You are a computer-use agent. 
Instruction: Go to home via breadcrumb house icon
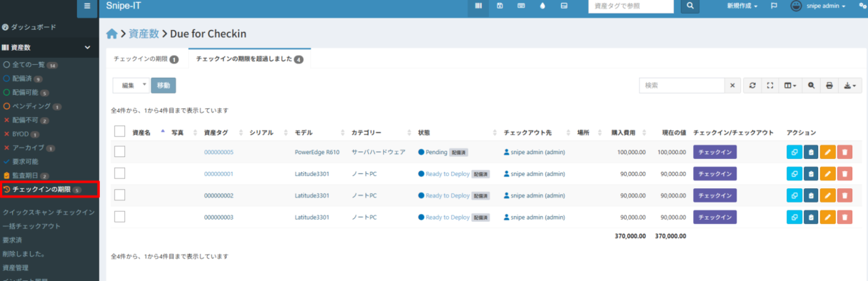tap(111, 34)
